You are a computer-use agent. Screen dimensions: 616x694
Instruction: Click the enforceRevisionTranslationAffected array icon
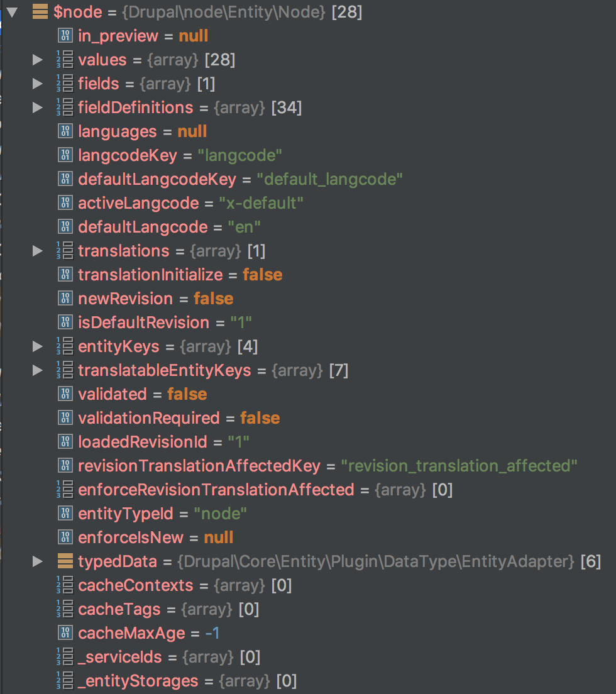pyautogui.click(x=65, y=490)
